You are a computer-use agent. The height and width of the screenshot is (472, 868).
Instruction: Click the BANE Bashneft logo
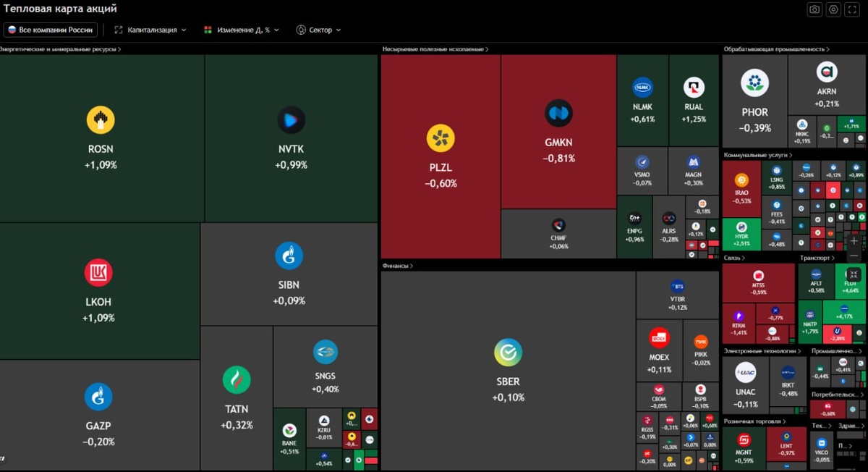tap(289, 431)
